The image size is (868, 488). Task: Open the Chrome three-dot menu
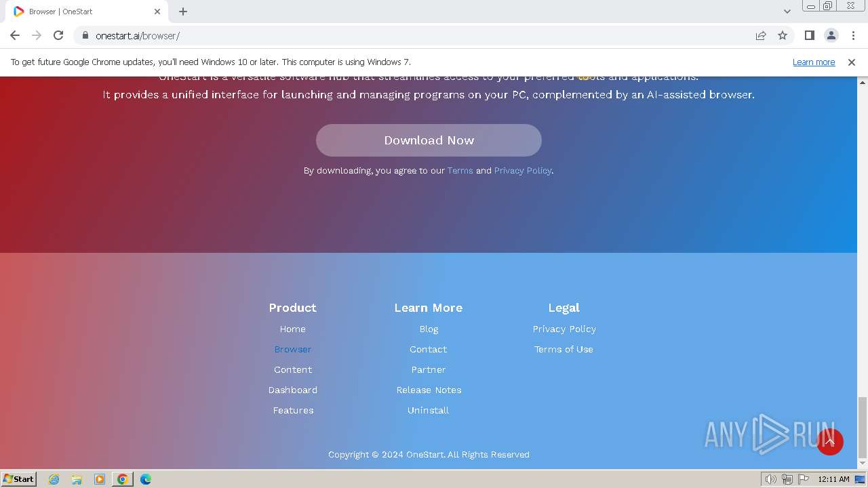click(853, 35)
